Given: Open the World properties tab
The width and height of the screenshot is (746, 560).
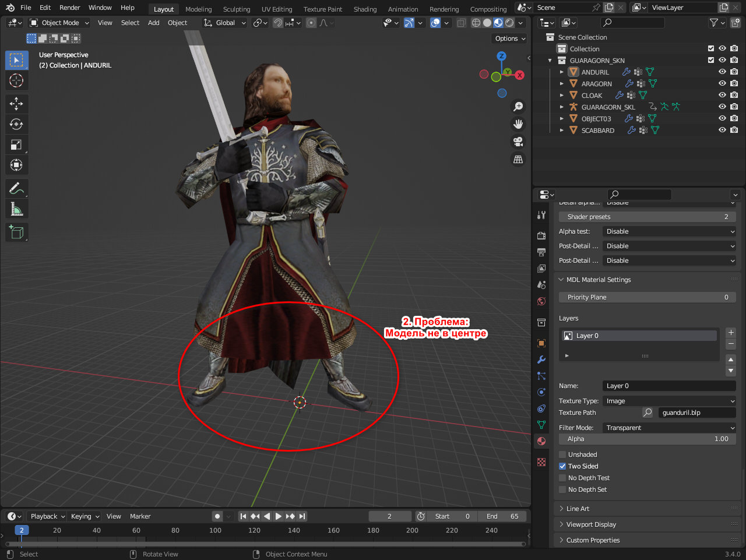Looking at the screenshot, I should (x=541, y=301).
